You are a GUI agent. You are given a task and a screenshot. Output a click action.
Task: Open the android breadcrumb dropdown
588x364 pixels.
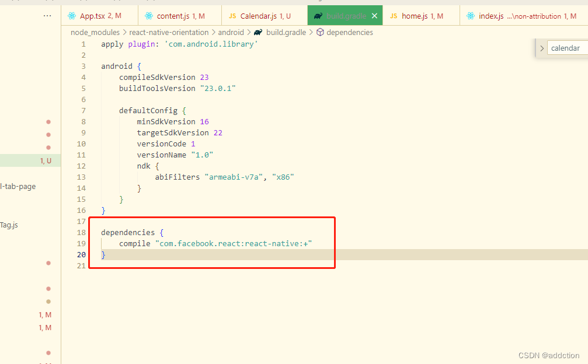pyautogui.click(x=231, y=32)
